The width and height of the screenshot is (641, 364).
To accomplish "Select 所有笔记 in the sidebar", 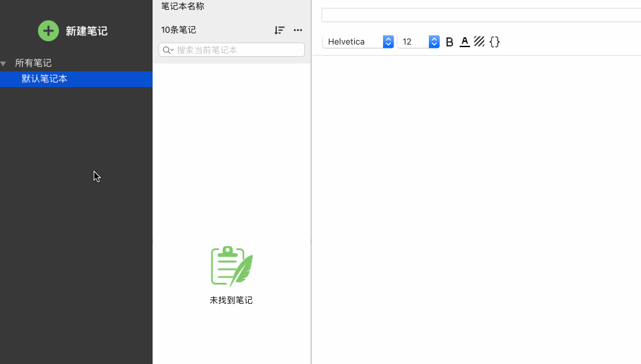I will point(33,63).
